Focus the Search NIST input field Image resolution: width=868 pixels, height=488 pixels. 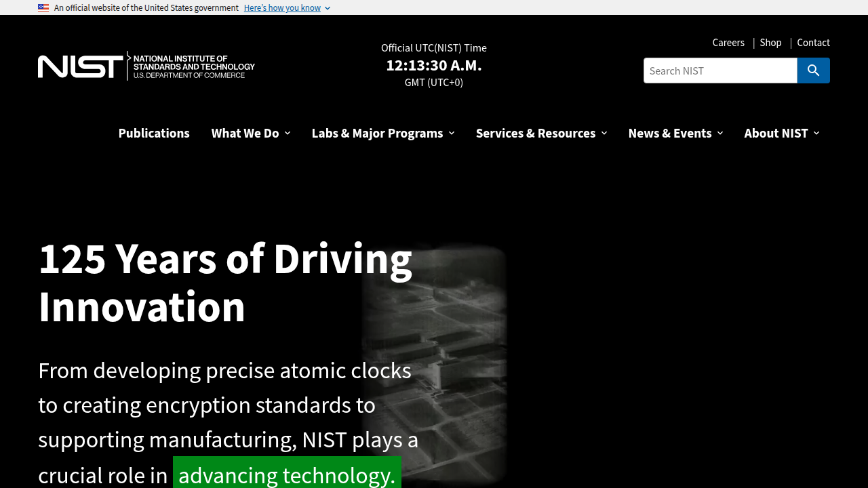click(x=720, y=70)
